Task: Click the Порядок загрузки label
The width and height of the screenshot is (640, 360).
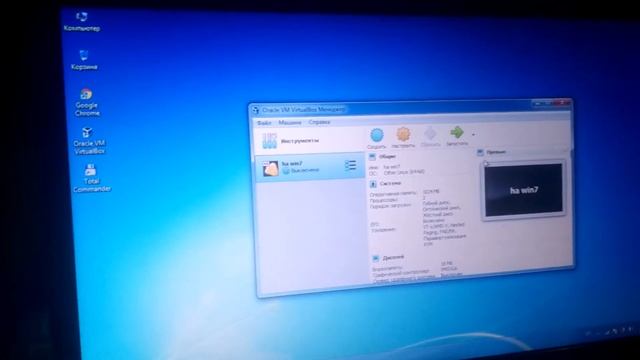Action: pyautogui.click(x=390, y=206)
